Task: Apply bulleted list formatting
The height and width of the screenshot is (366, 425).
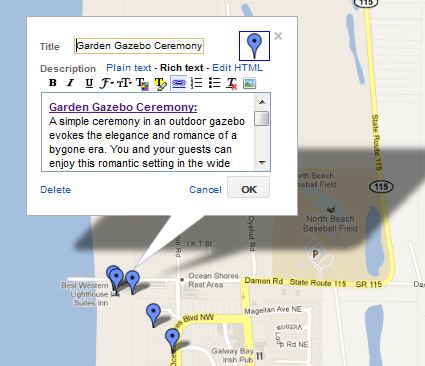Action: point(215,83)
